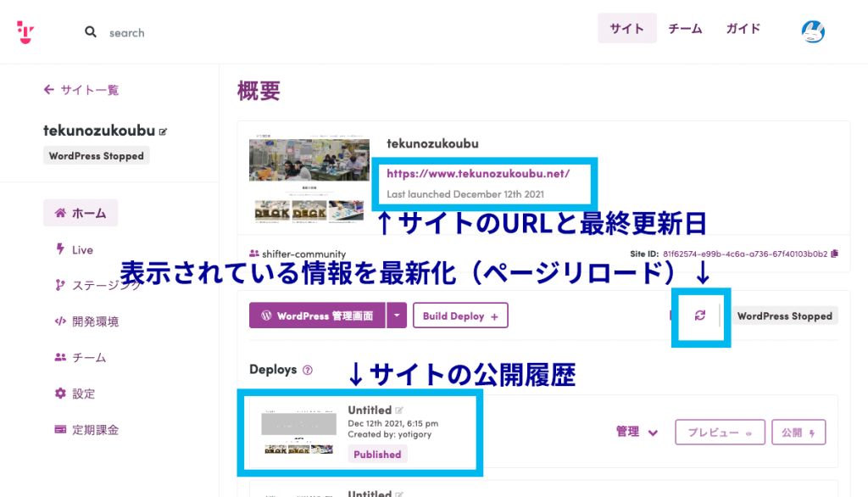The height and width of the screenshot is (497, 868).
Task: Click the Dec 12th 2021, 6:15 pm timestamp
Action: (x=393, y=423)
